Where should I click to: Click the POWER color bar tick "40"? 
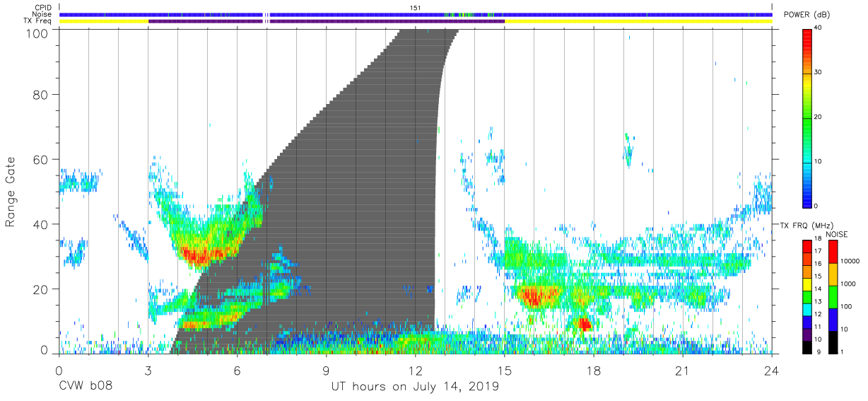[819, 28]
